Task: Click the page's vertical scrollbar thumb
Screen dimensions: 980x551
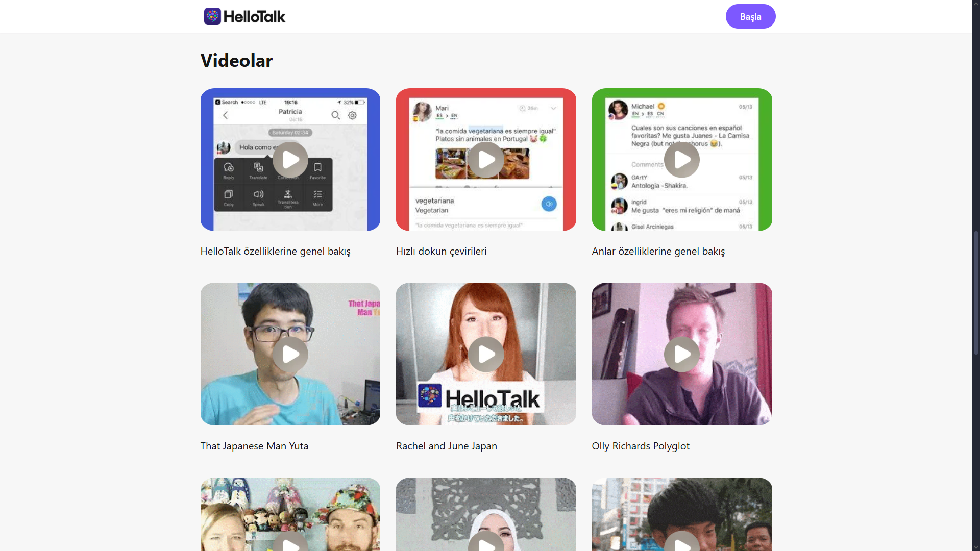Action: tap(976, 292)
